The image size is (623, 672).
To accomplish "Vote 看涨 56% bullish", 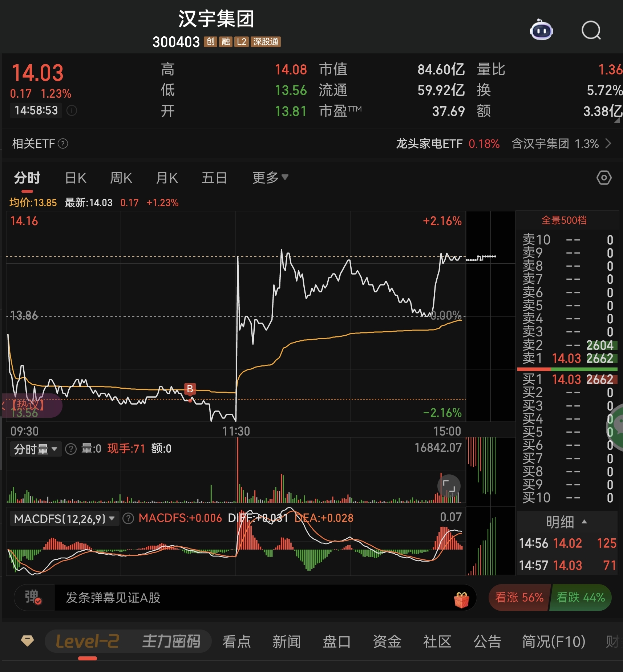I will 519,598.
